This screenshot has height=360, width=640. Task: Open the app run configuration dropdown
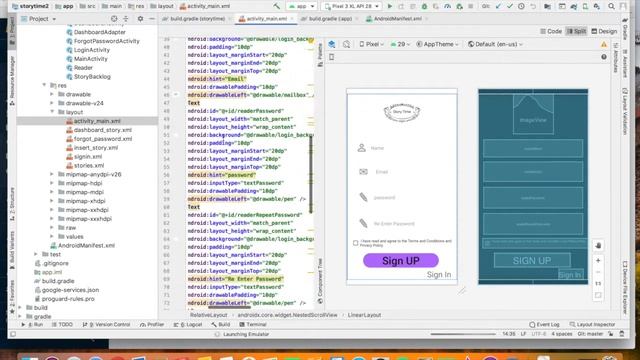pyautogui.click(x=302, y=6)
